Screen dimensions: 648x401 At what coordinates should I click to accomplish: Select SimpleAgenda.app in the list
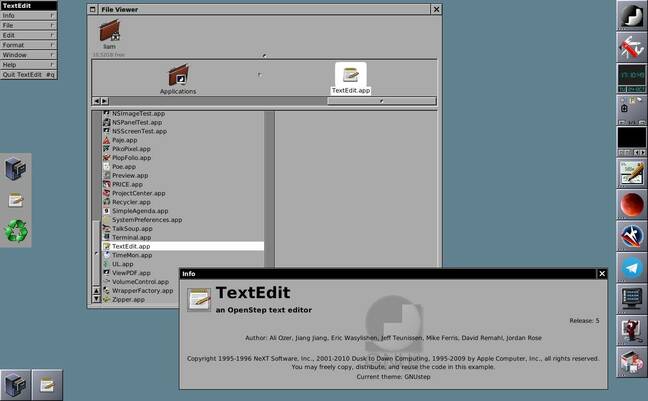pos(183,211)
